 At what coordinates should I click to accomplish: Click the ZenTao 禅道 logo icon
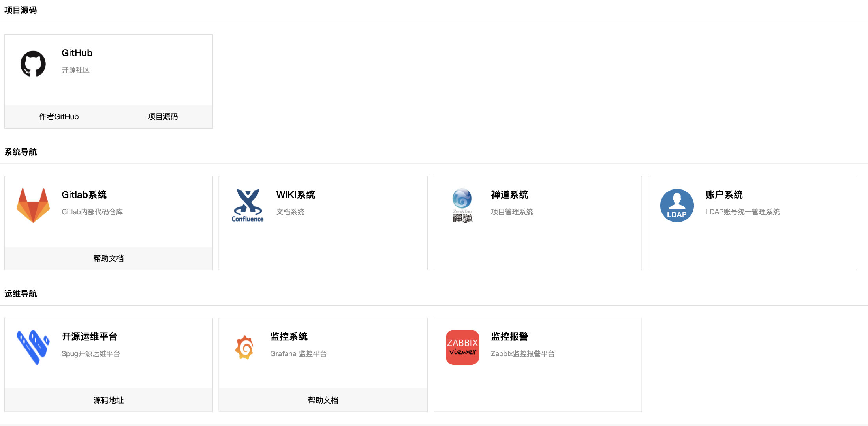point(462,205)
